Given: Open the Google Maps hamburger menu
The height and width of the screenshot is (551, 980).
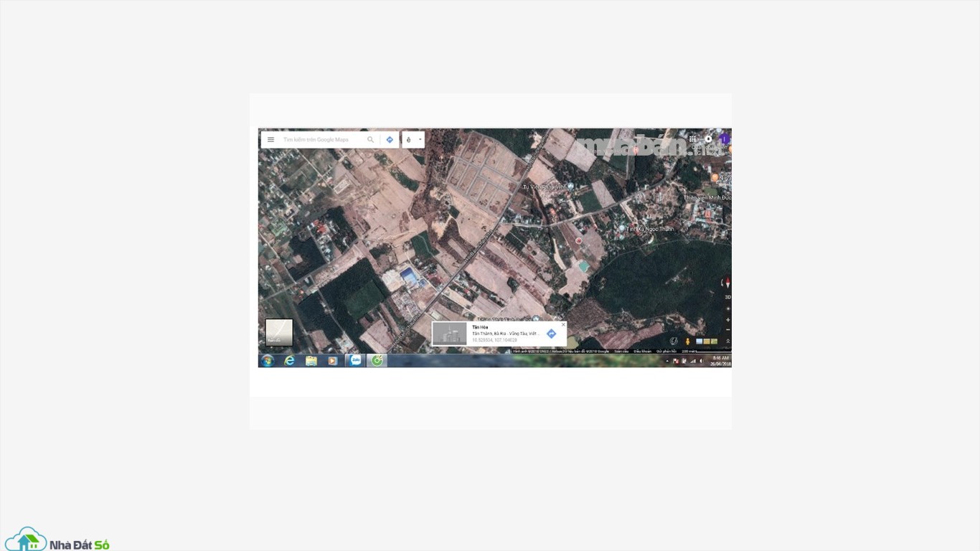Looking at the screenshot, I should 270,140.
